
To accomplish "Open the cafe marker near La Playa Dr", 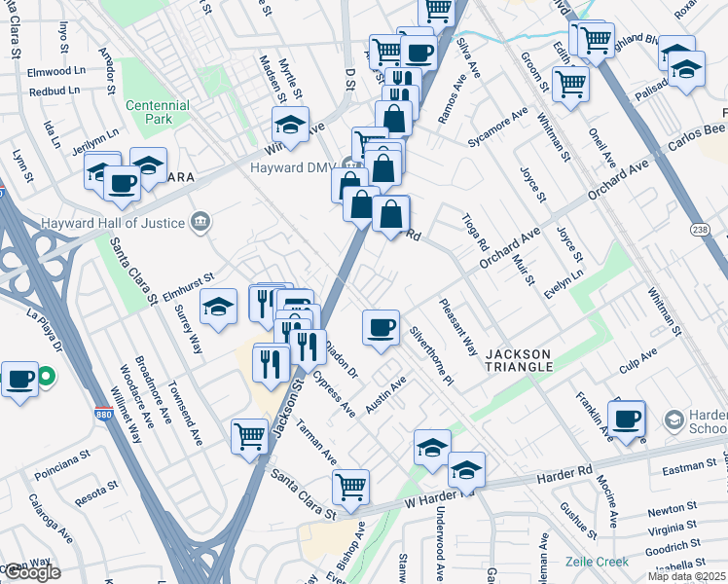I will click(20, 383).
